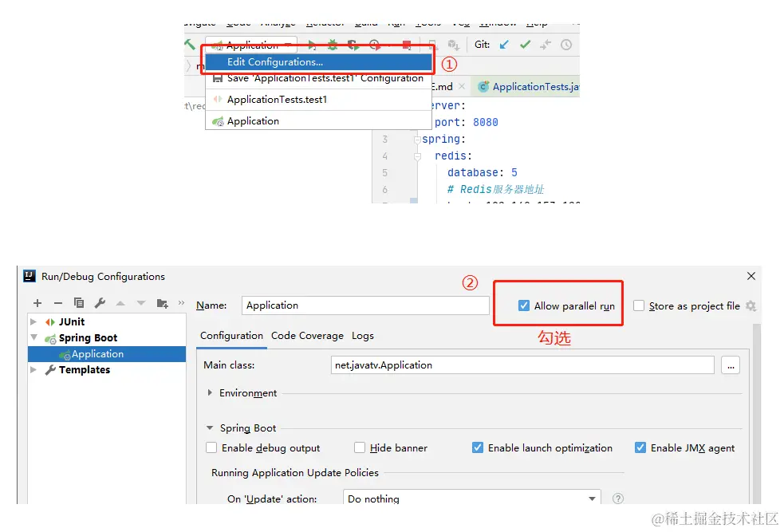Move configuration down arrow icon
This screenshot has height=532, width=784.
[141, 303]
